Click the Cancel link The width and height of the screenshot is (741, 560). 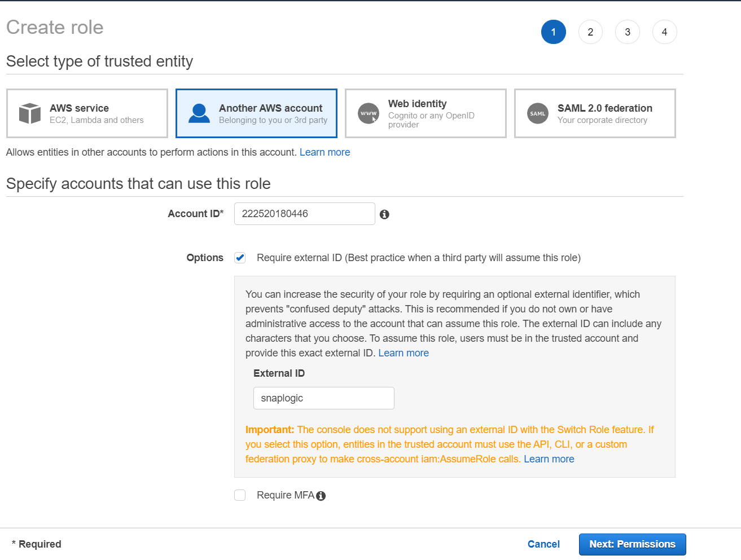pos(543,544)
